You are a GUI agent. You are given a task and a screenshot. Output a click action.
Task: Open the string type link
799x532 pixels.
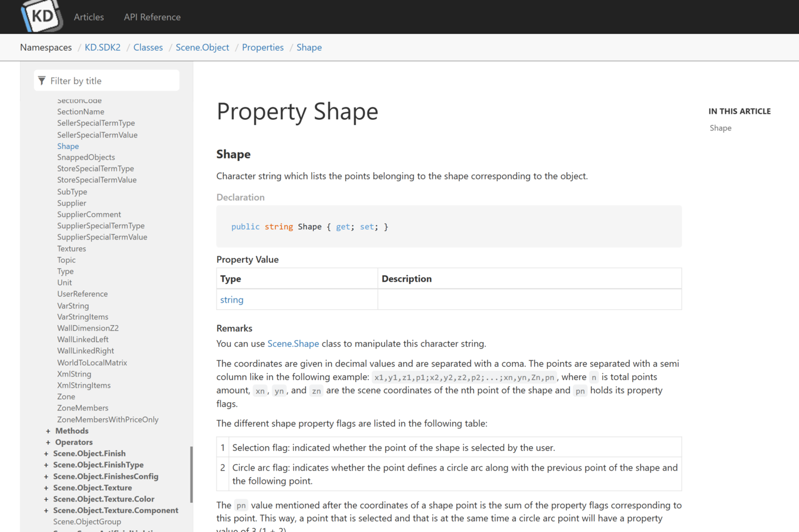click(x=232, y=300)
